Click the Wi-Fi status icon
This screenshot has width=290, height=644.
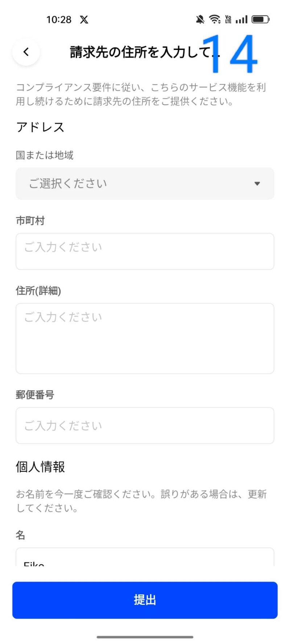tap(215, 19)
